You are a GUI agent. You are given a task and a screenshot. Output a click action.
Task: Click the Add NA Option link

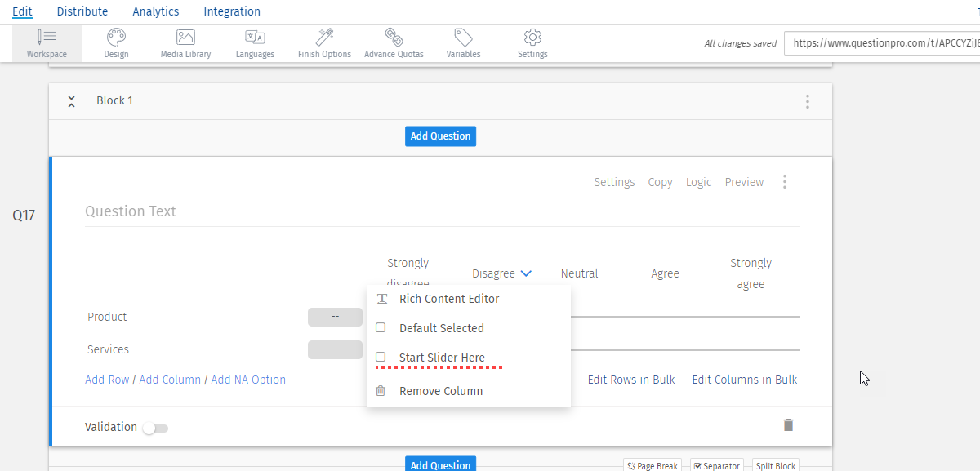click(x=248, y=380)
